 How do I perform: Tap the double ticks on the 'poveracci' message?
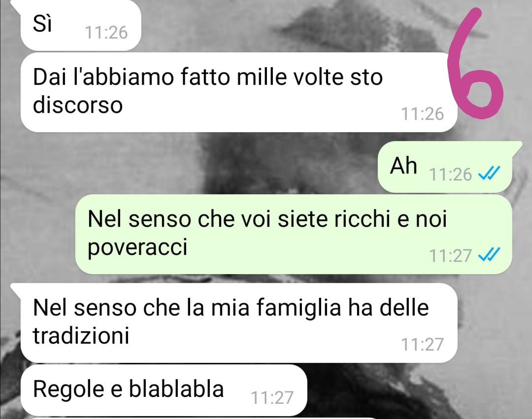point(489,255)
